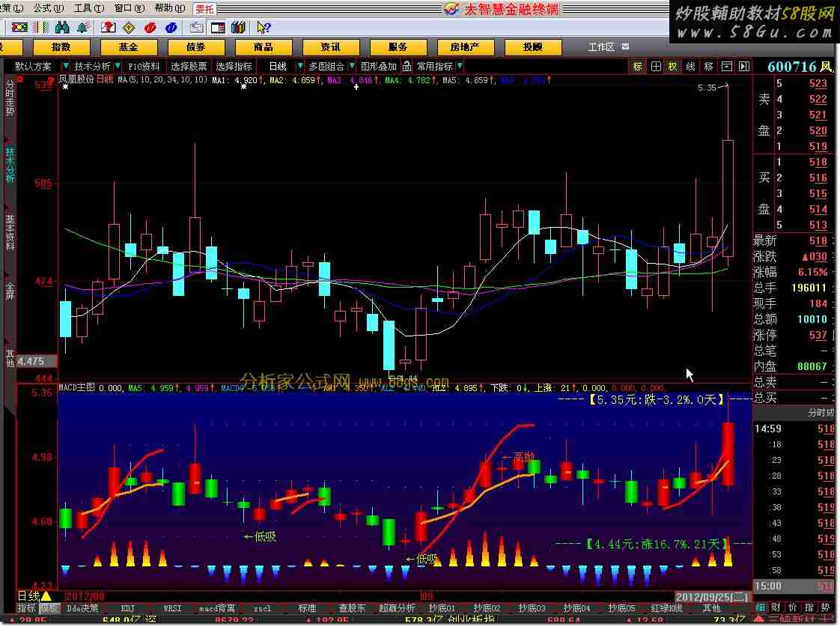
Task: Click the grid window icon beside 标
Action: [656, 67]
